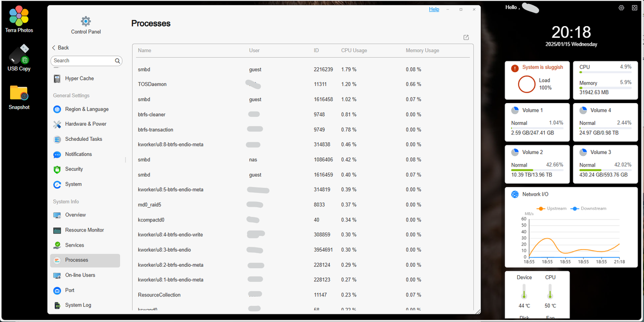The image size is (644, 322).
Task: Sort processes by CPU Usage column
Action: (x=354, y=50)
